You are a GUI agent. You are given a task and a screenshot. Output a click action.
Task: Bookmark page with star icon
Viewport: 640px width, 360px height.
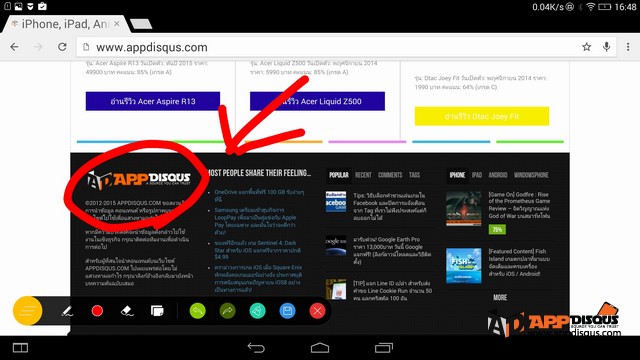coord(587,47)
